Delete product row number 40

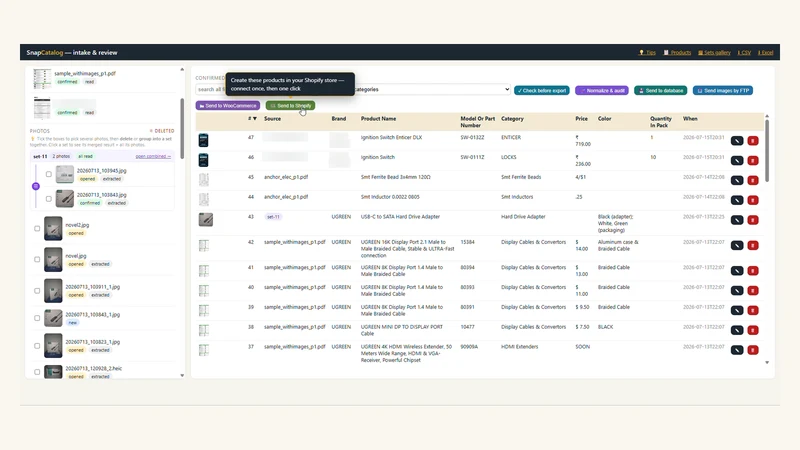753,290
